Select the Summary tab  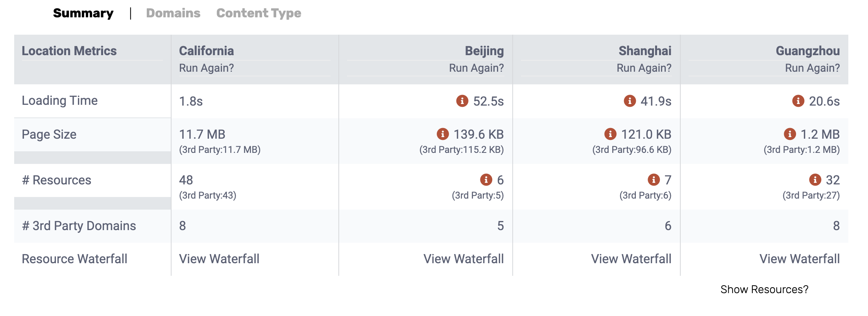click(x=83, y=13)
